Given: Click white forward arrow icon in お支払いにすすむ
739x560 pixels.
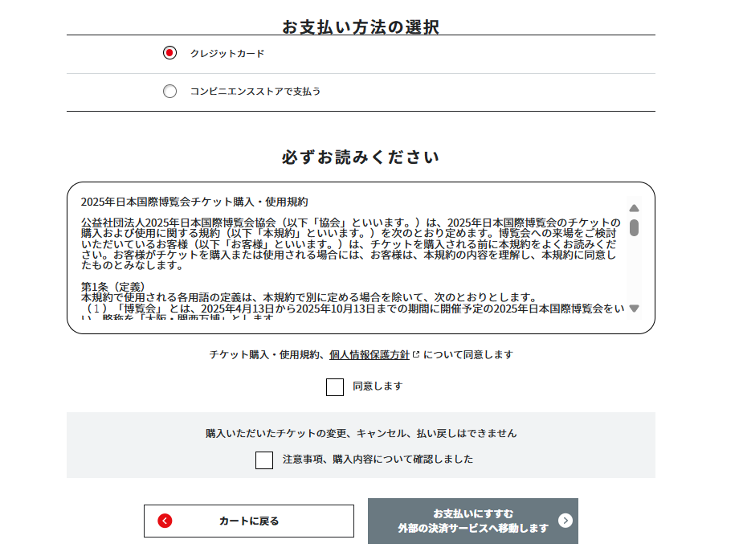Looking at the screenshot, I should point(565,521).
